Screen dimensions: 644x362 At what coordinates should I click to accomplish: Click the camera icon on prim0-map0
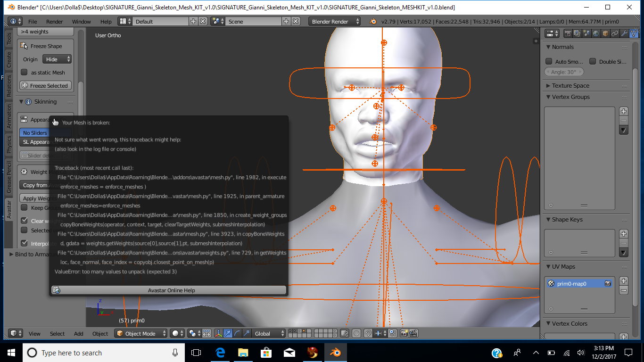608,284
